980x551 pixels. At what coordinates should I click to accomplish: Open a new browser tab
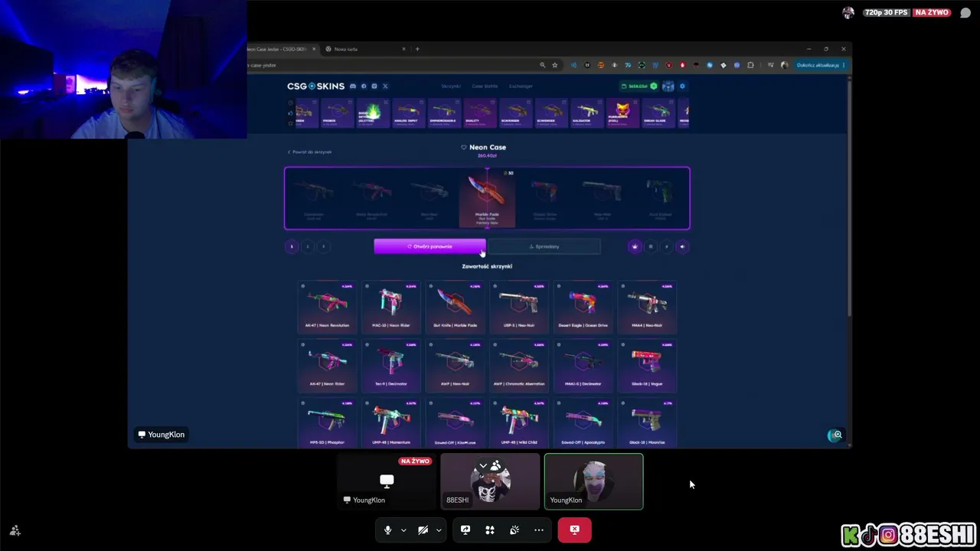coord(417,49)
